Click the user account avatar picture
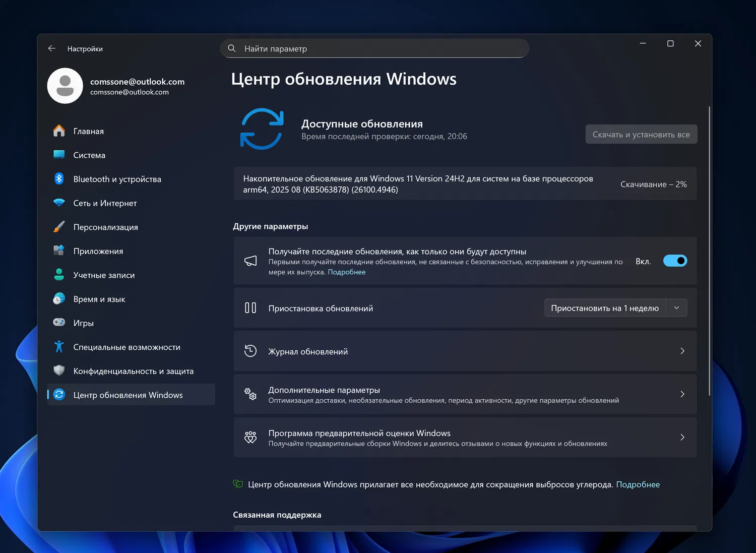Viewport: 756px width, 553px height. point(65,86)
